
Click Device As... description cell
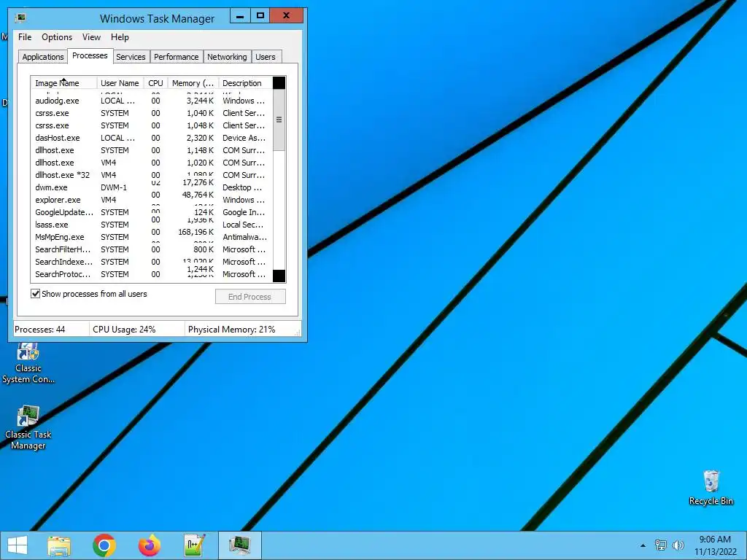click(244, 138)
